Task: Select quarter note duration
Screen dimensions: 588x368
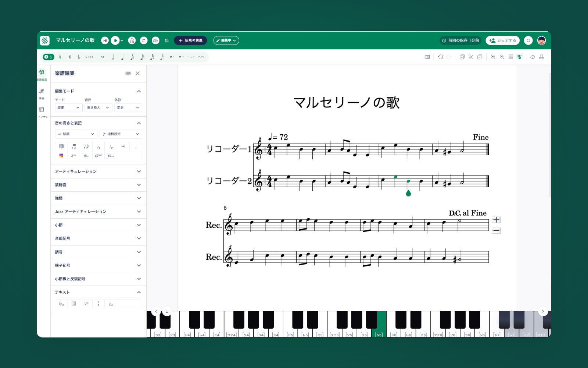Action: click(122, 57)
